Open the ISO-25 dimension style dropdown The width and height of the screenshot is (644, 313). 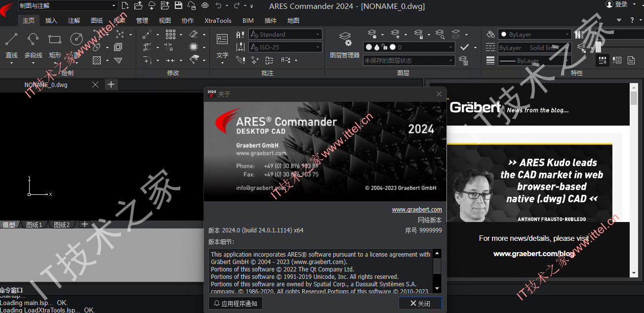click(285, 47)
